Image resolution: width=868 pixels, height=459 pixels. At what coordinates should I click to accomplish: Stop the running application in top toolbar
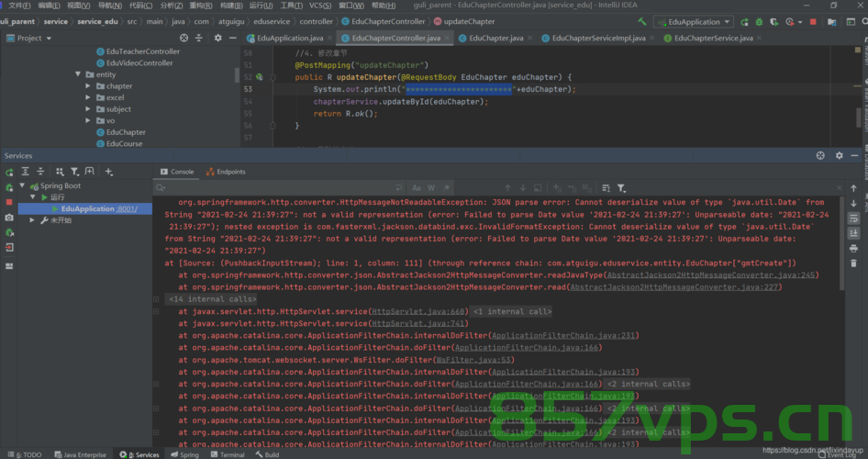tap(813, 22)
